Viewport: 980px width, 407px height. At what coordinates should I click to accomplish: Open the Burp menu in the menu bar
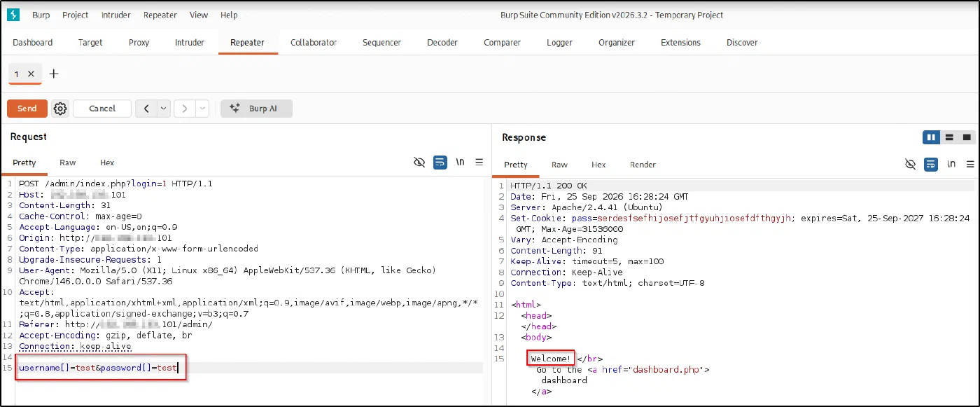41,15
